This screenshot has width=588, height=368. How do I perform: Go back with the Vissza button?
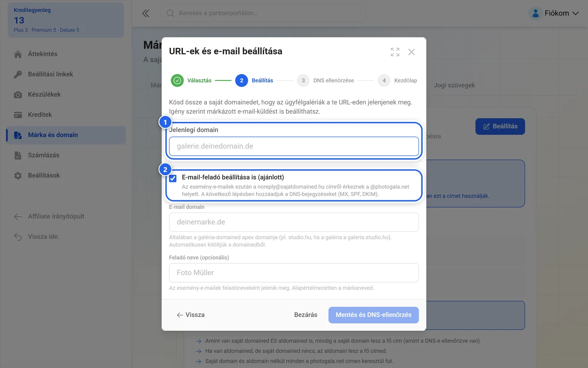191,315
